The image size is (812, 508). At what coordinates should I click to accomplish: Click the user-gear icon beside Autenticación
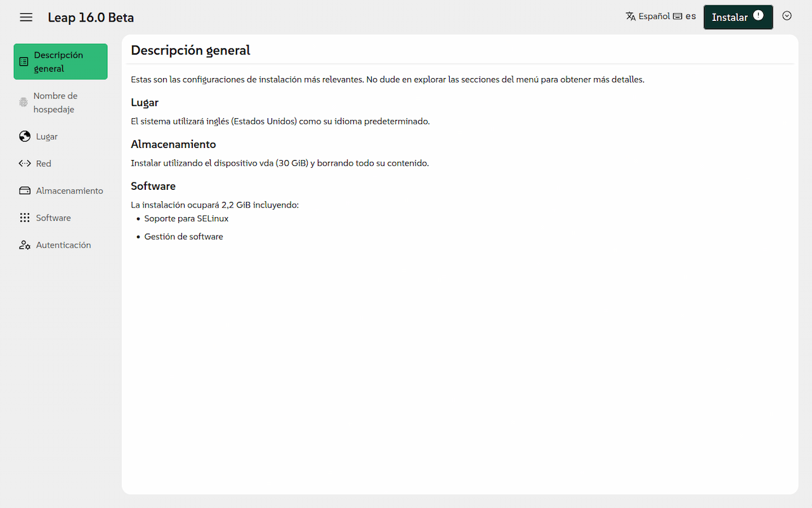click(x=25, y=245)
